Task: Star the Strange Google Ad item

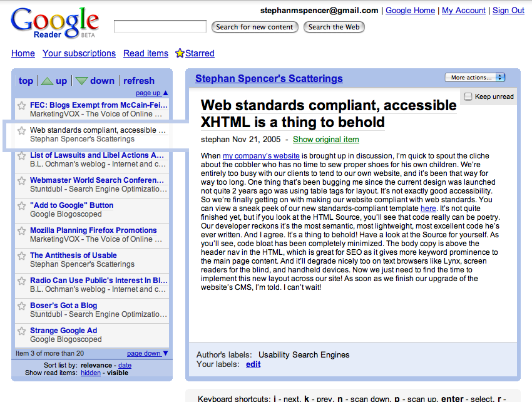Action: 22,331
